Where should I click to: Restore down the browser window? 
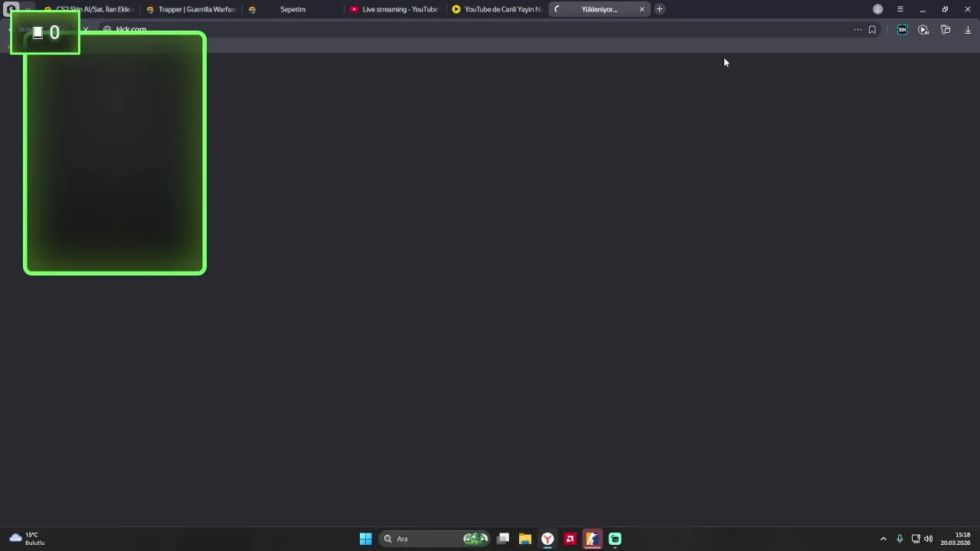945,9
